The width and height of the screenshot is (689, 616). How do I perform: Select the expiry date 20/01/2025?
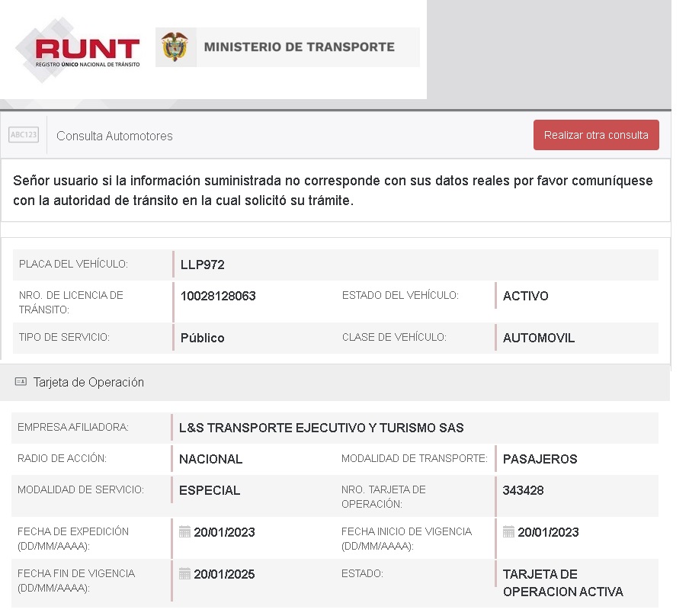click(224, 574)
